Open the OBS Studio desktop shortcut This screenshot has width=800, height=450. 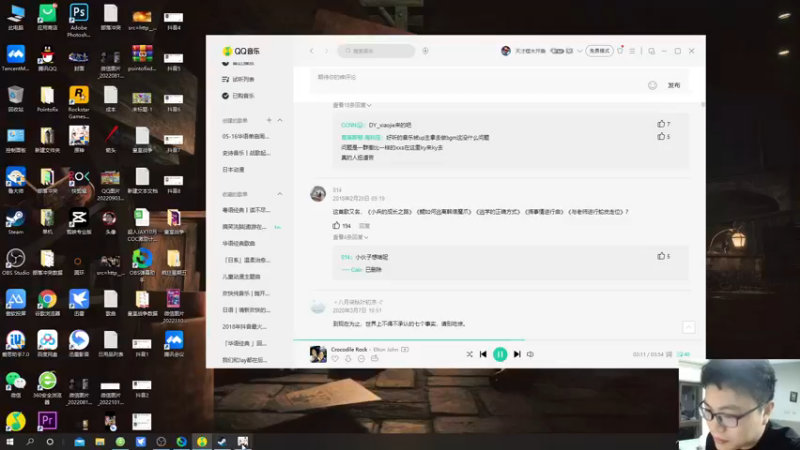tap(15, 262)
